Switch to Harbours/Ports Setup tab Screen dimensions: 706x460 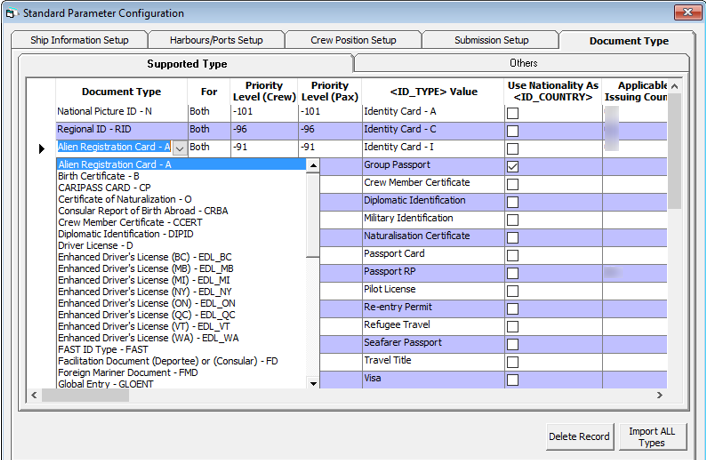coord(215,40)
